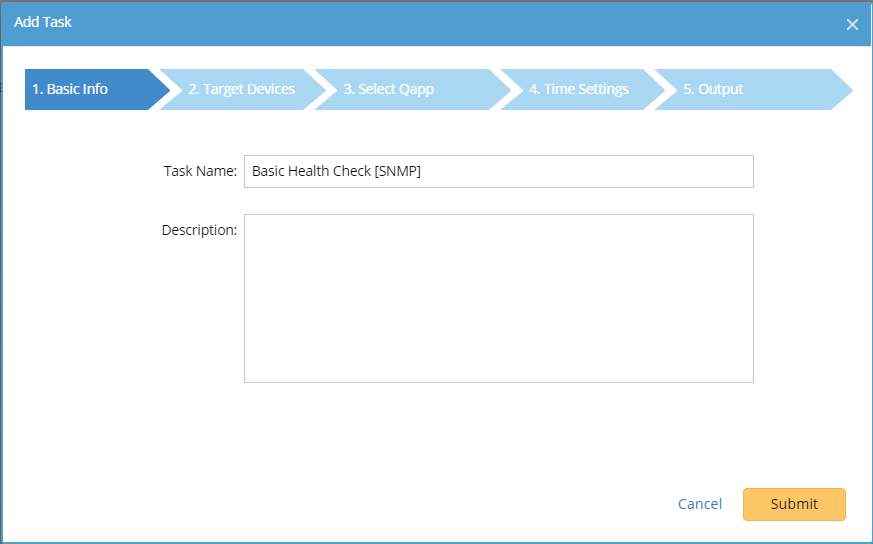Click the Task Name label
Image resolution: width=873 pixels, height=544 pixels.
pyautogui.click(x=200, y=171)
